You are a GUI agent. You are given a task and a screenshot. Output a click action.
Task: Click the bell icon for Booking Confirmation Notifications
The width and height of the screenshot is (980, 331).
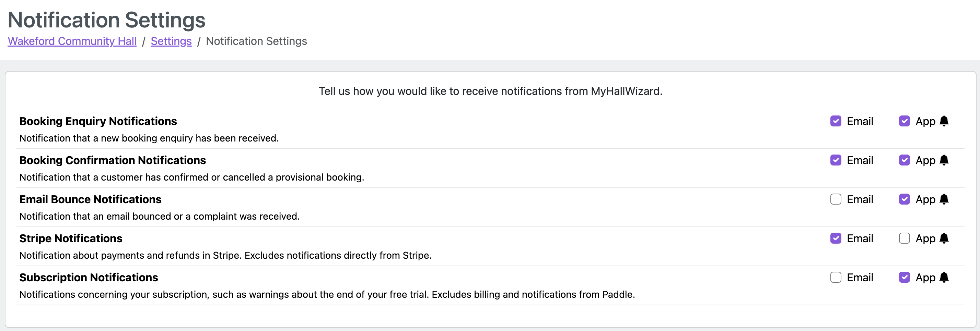[944, 160]
